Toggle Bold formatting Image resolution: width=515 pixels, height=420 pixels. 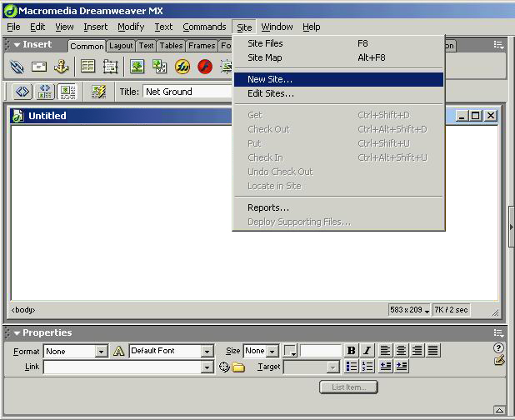point(351,350)
